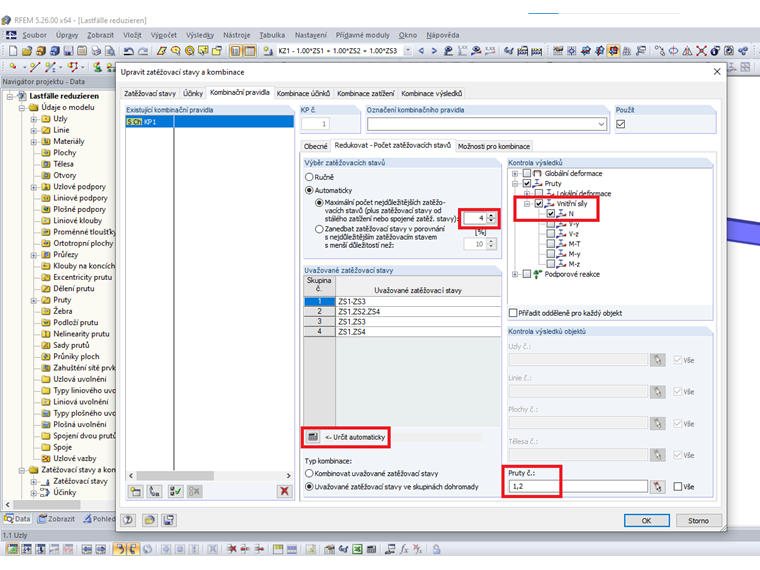
Task: Click the copy combination rule icon
Action: click(155, 491)
